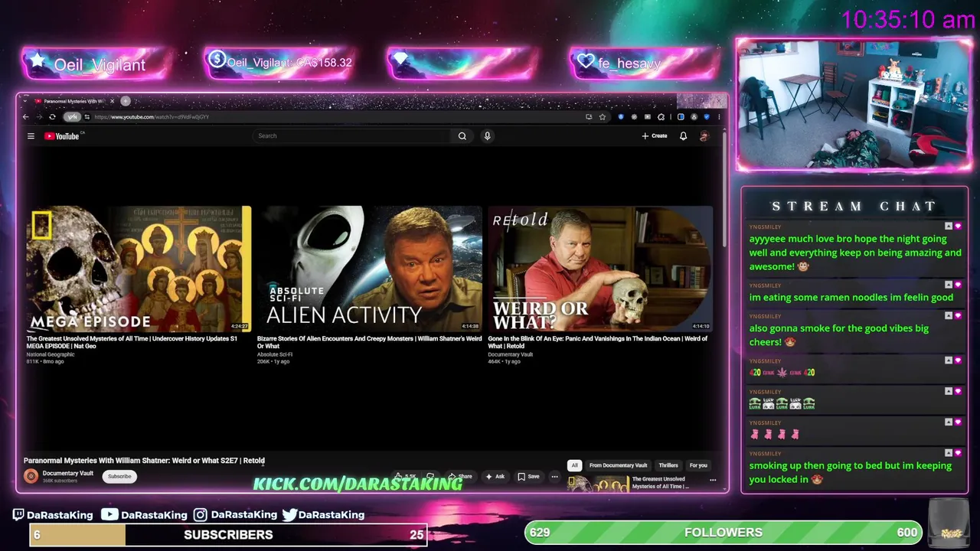The image size is (980, 551).
Task: Click the browser forward arrow
Action: tap(38, 117)
